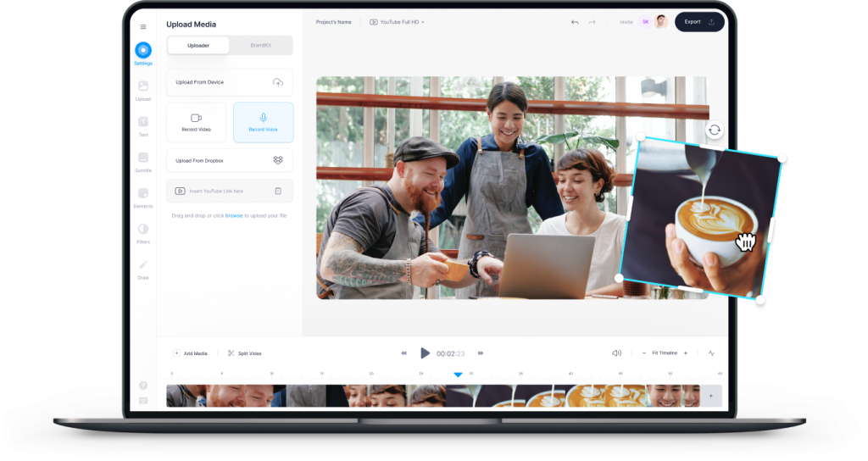Screen dimensions: 868x461
Task: Click the Export button
Action: pos(699,22)
